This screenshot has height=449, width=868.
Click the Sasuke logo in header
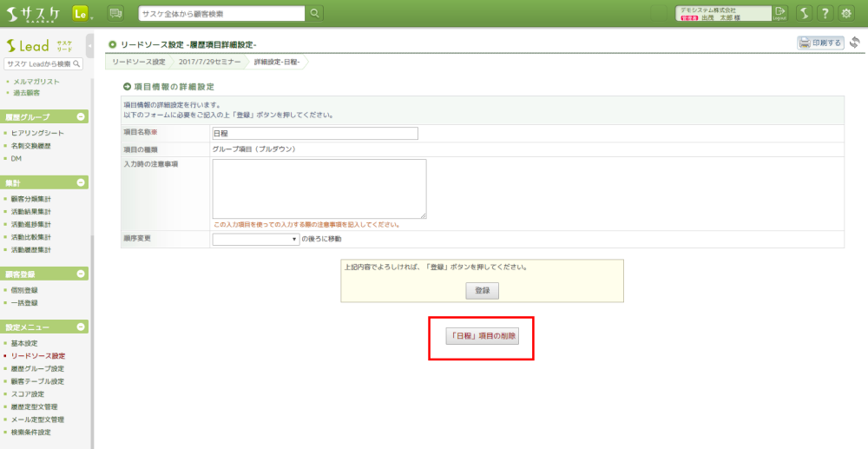coord(33,13)
